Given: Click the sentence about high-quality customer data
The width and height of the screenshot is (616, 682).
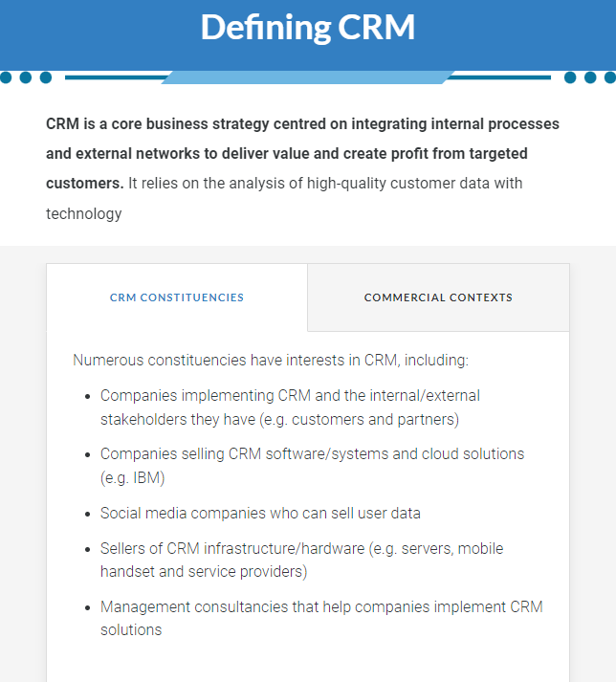Looking at the screenshot, I should pyautogui.click(x=284, y=198).
